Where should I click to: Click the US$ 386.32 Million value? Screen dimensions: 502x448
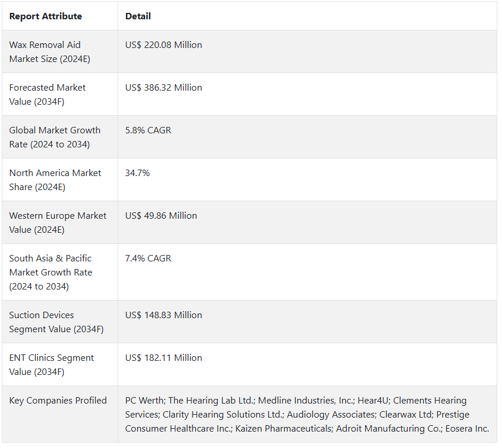click(x=164, y=88)
